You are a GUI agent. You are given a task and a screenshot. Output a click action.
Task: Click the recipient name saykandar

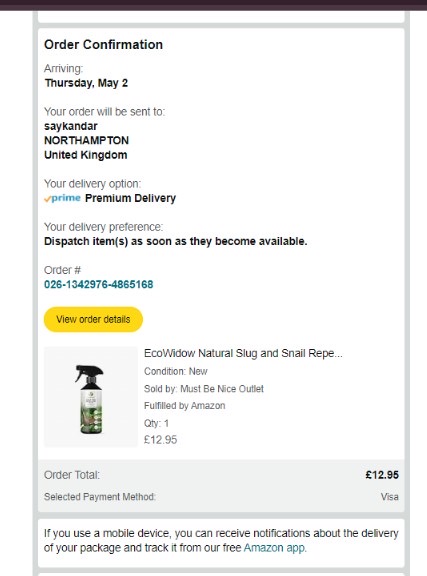[71, 126]
